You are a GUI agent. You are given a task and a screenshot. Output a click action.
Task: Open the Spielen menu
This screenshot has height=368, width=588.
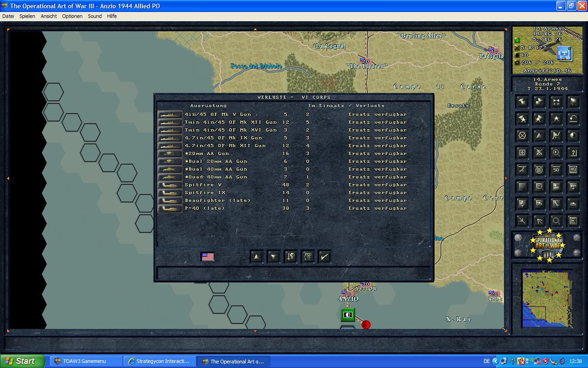coord(27,16)
